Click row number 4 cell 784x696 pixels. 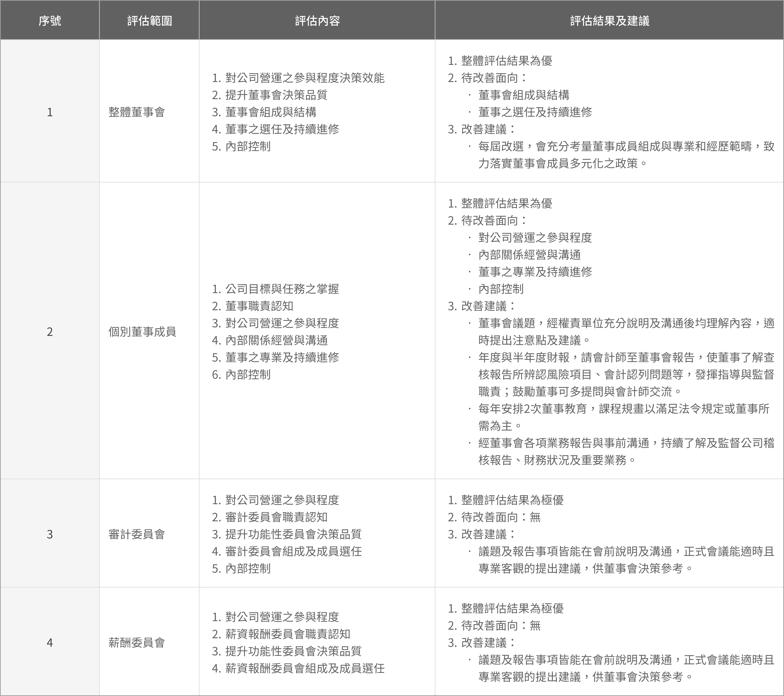click(50, 643)
